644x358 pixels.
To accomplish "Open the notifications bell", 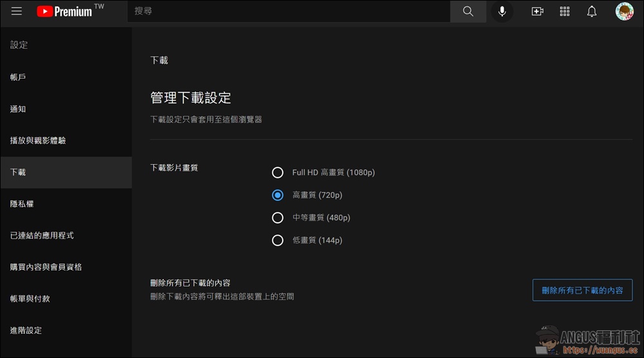I will (591, 11).
